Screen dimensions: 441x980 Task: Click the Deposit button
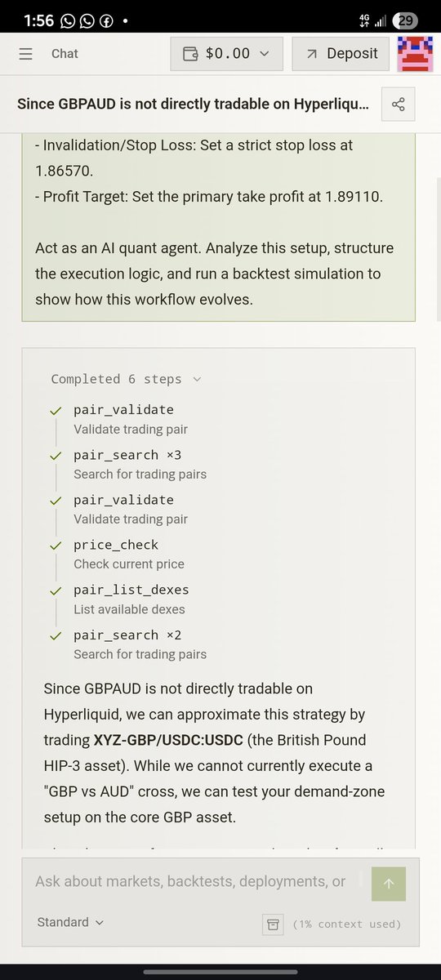341,54
